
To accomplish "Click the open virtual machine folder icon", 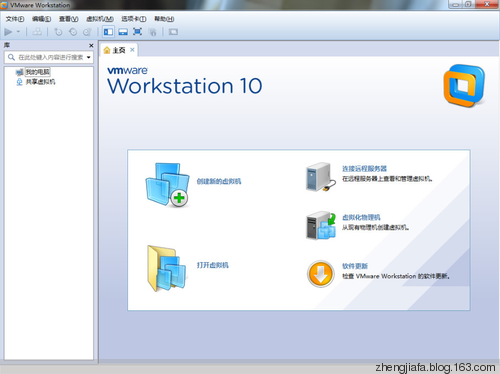I will click(167, 269).
